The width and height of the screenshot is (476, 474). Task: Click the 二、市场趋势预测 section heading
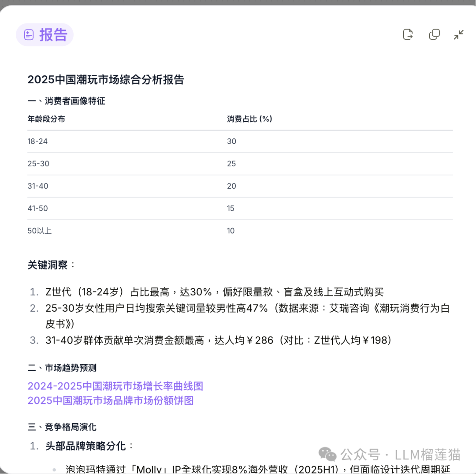tap(62, 368)
